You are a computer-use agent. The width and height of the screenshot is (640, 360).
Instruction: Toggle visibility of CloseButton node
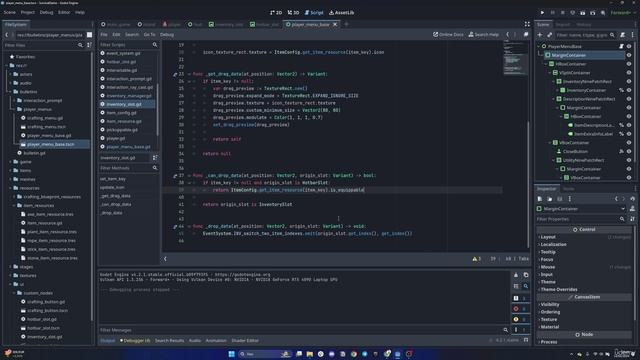tap(629, 151)
